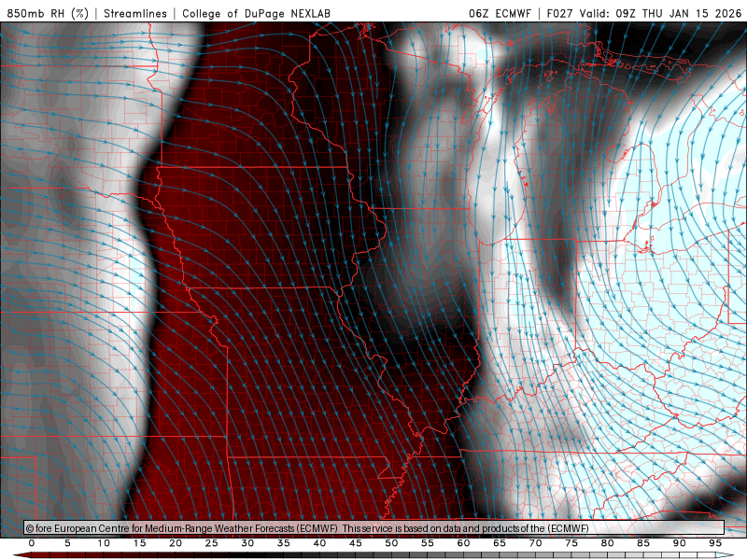
Task: Click the "25" humidity scale label
Action: coord(212,543)
